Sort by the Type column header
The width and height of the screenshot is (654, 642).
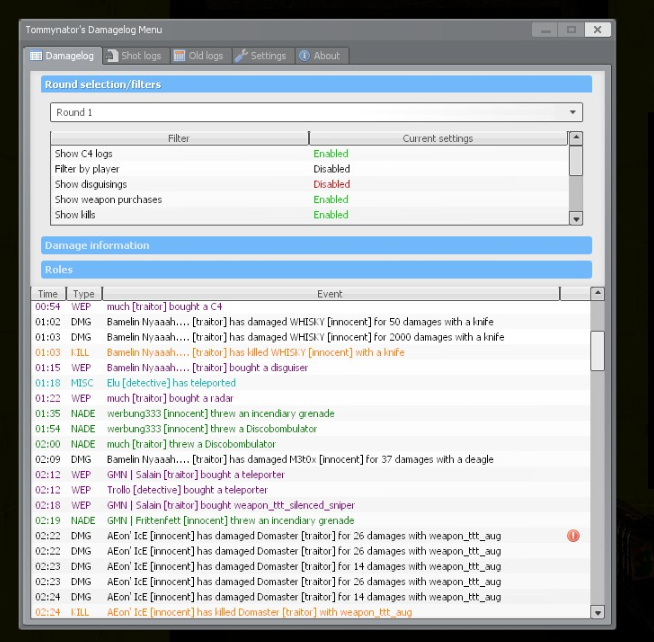[84, 294]
